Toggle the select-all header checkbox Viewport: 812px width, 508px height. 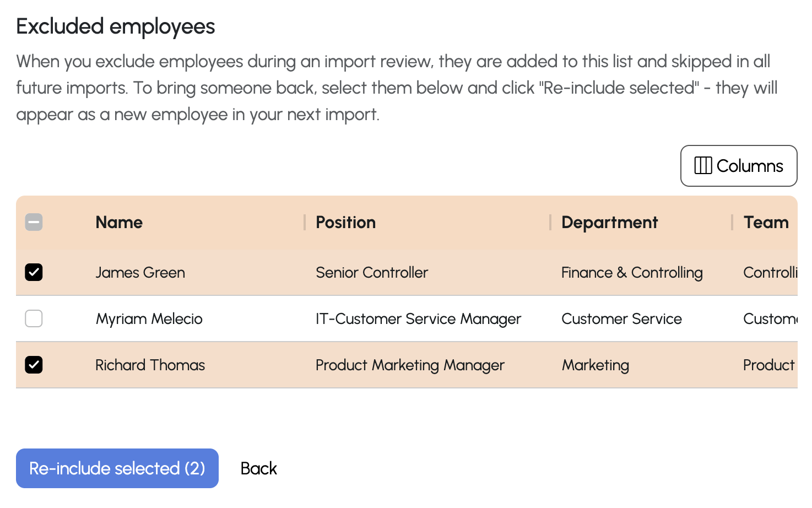coord(34,223)
